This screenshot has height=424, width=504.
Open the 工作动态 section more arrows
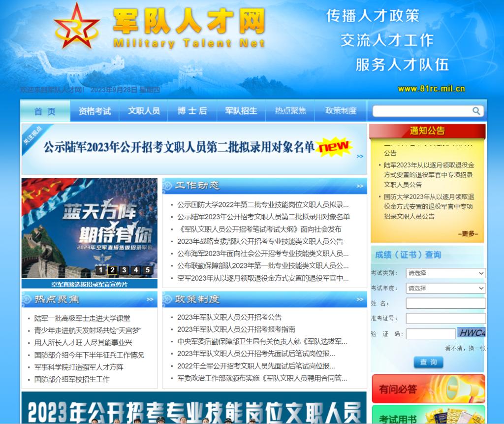click(x=360, y=186)
